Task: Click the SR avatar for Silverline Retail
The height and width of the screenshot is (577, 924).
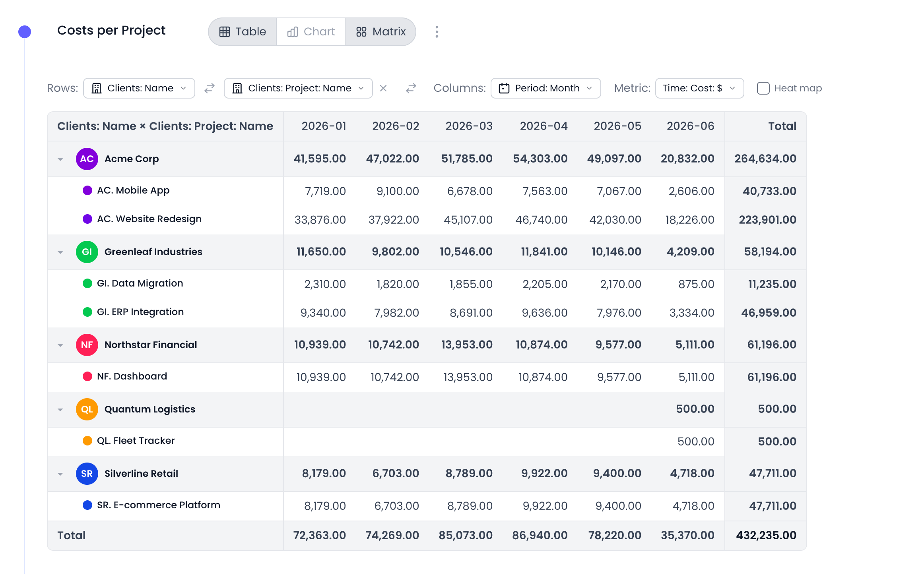Action: [x=87, y=474]
